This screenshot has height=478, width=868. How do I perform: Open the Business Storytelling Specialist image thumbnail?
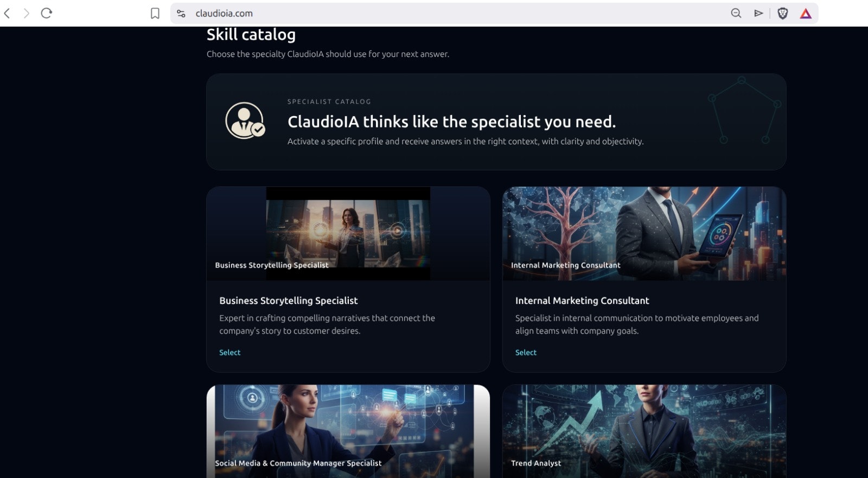348,233
